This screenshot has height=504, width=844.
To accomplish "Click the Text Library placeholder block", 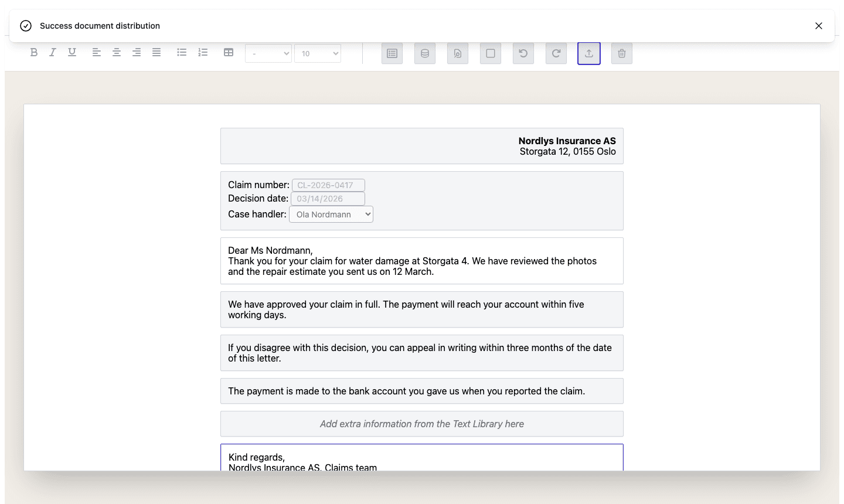I will [x=422, y=424].
